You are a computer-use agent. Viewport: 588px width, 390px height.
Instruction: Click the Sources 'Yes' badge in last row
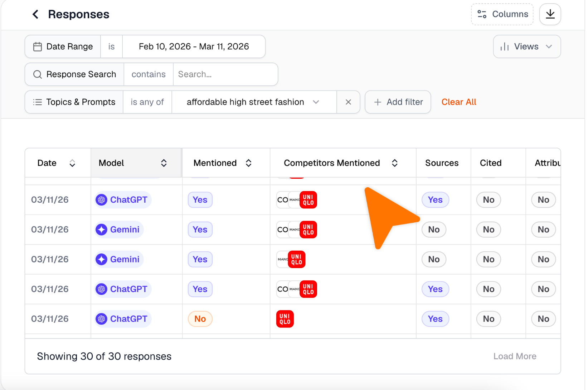click(435, 319)
